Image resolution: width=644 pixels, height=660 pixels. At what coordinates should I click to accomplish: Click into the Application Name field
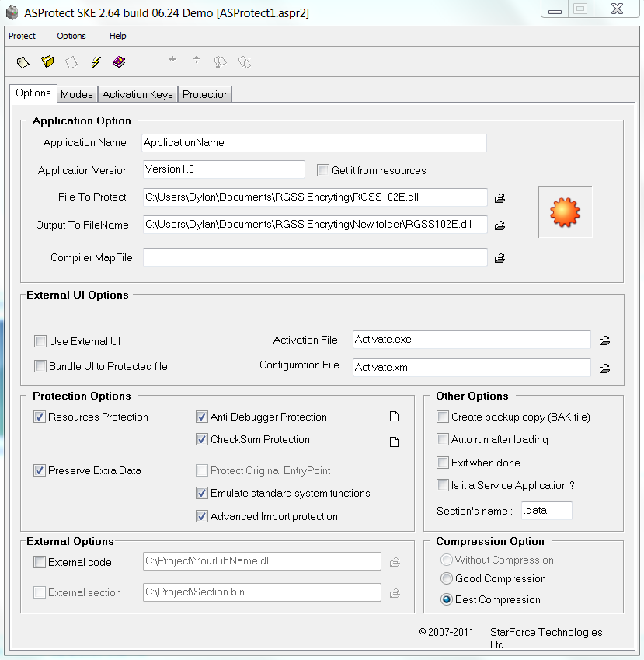(314, 143)
